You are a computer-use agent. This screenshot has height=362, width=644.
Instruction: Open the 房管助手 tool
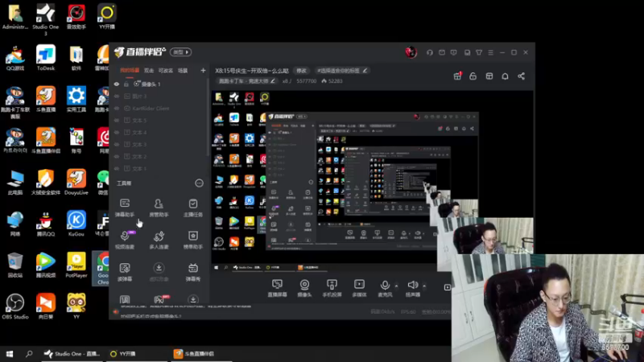click(159, 208)
